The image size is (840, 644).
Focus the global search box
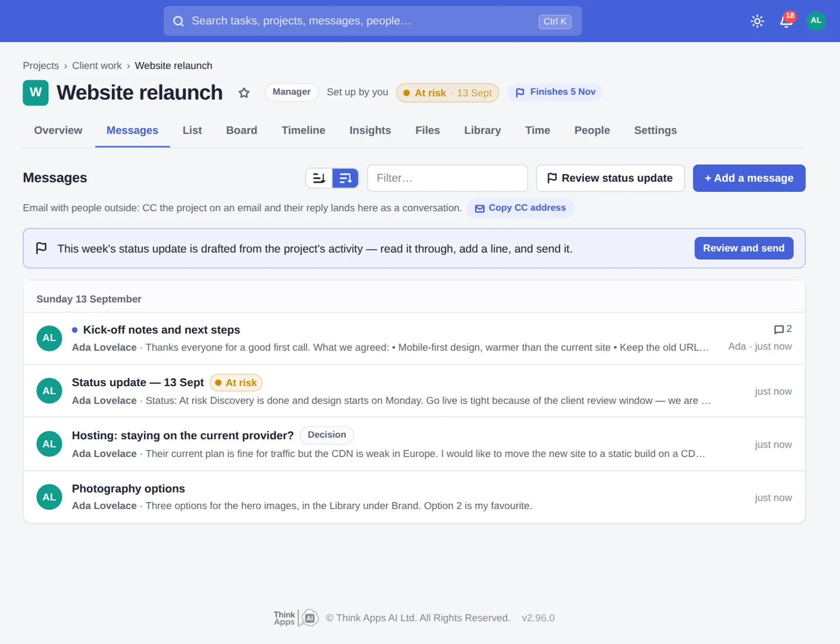point(373,21)
